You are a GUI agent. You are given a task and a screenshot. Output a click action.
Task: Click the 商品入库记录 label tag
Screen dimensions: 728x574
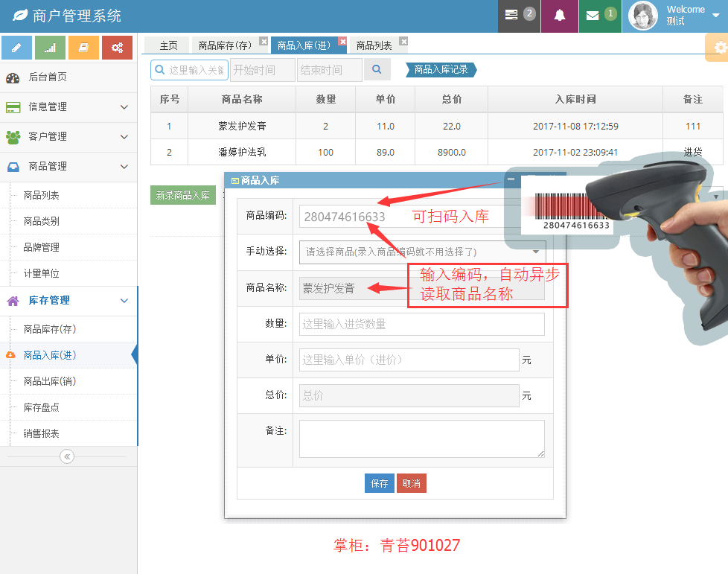point(441,70)
